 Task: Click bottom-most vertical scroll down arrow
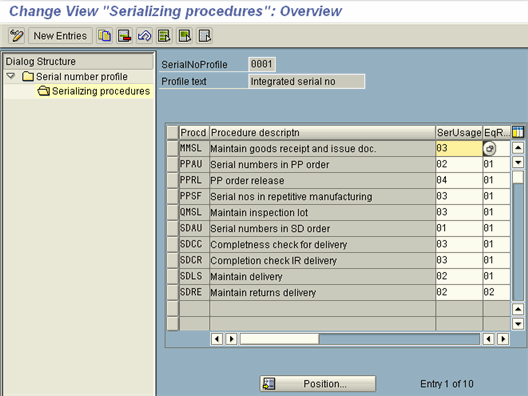click(x=518, y=324)
